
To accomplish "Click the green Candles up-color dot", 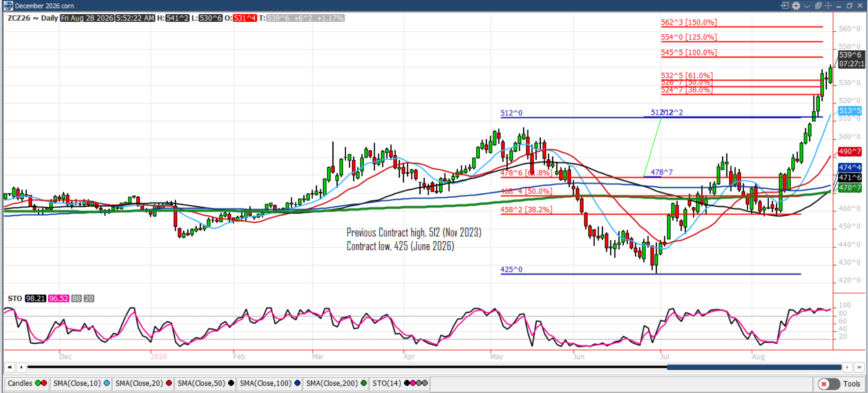I will click(38, 383).
